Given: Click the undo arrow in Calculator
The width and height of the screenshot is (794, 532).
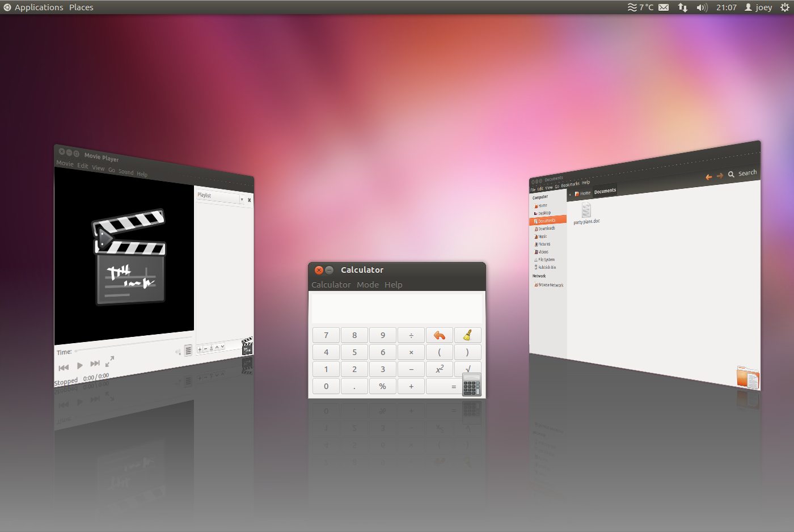Looking at the screenshot, I should click(x=440, y=335).
